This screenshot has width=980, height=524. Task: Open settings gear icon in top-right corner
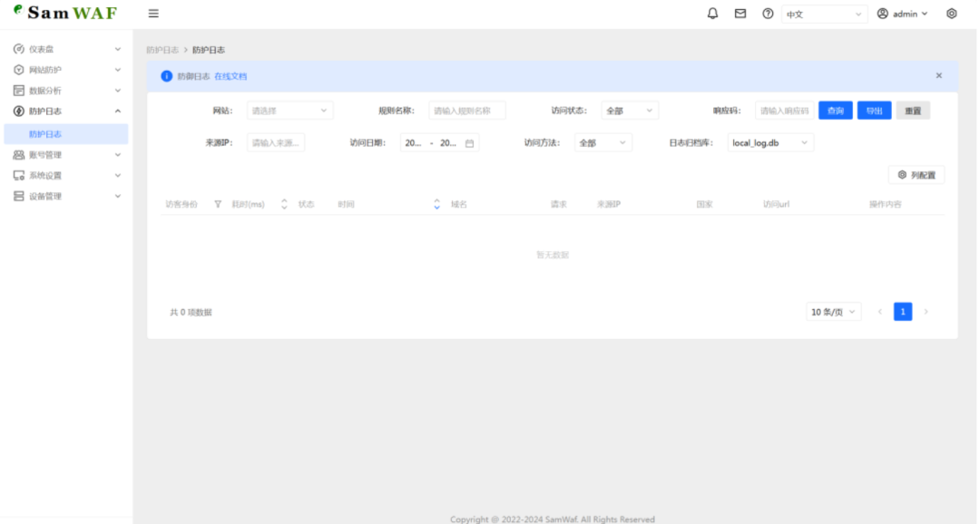pos(951,14)
